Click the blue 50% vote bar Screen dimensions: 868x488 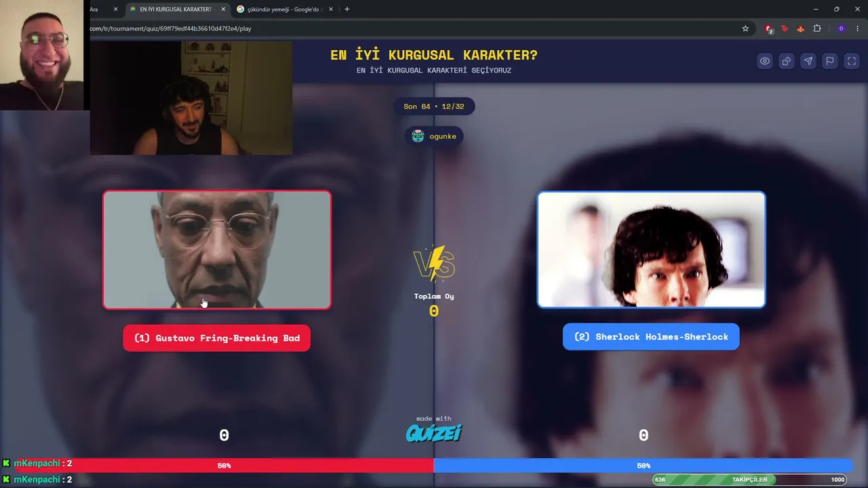644,466
